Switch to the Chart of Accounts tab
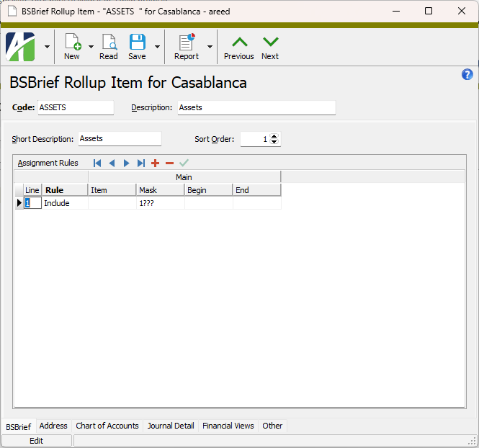This screenshot has height=448, width=479. click(x=107, y=426)
